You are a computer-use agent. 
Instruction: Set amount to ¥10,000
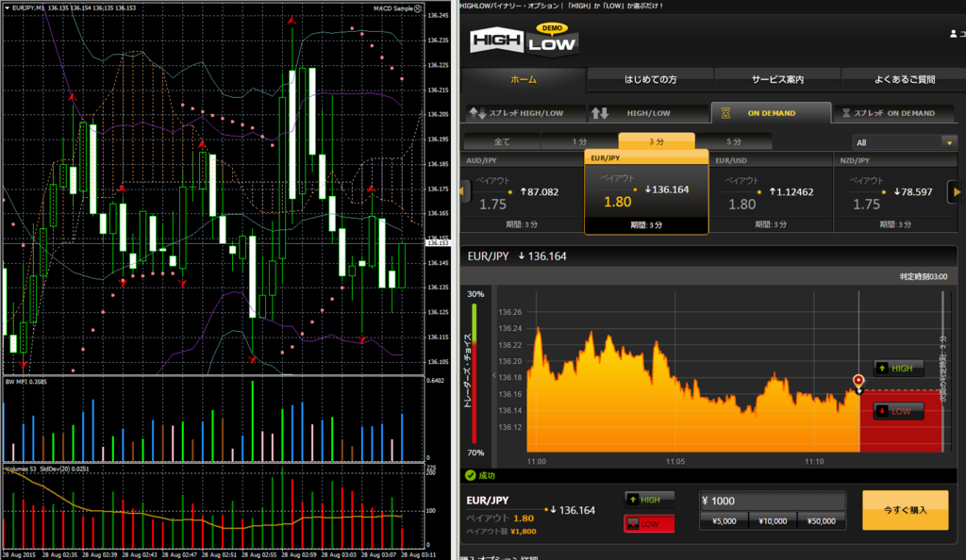click(x=773, y=521)
